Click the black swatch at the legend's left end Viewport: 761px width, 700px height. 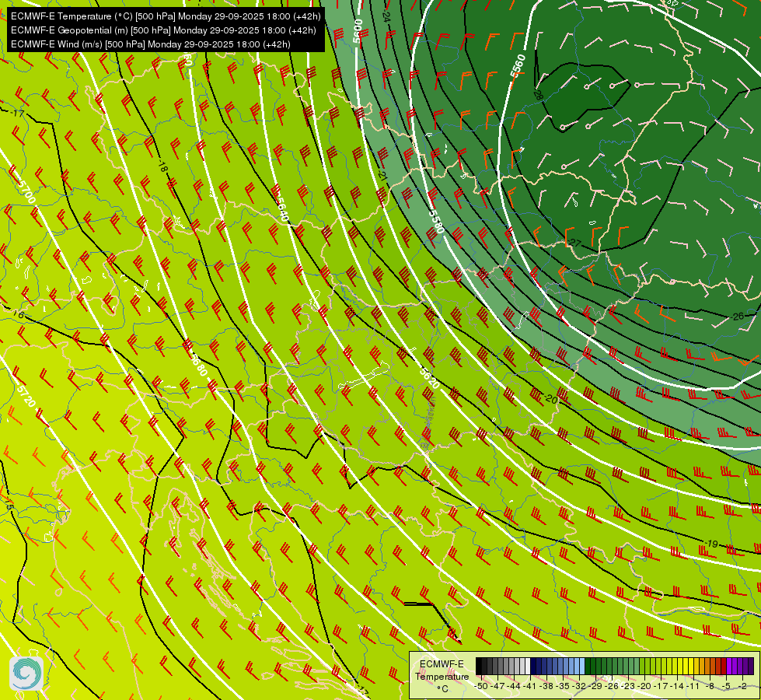point(479,666)
